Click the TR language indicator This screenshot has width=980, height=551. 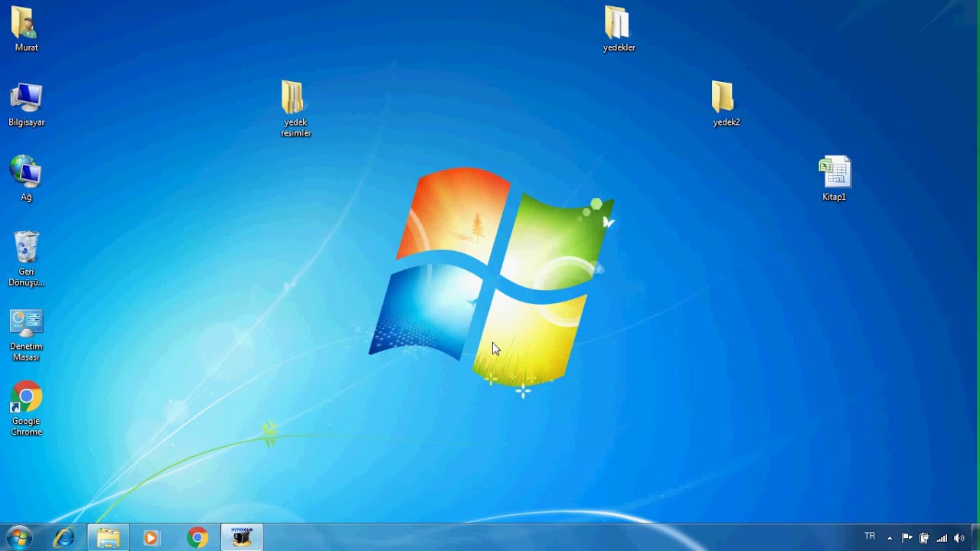[x=870, y=536]
